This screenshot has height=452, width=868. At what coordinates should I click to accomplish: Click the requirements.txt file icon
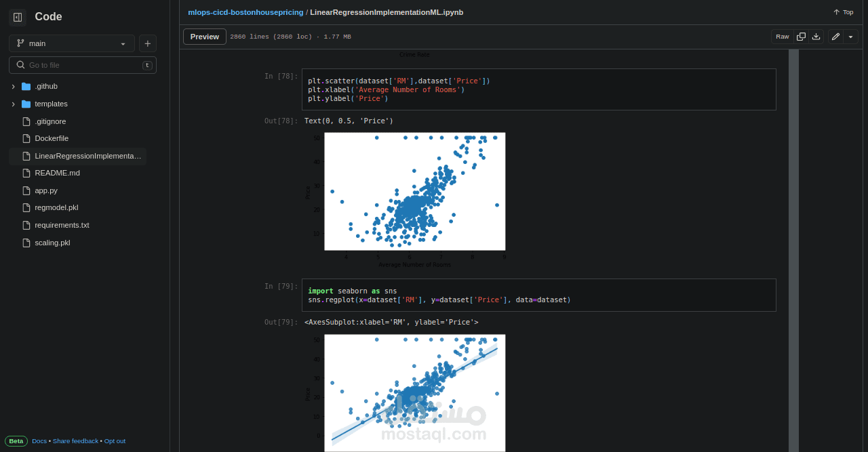26,225
